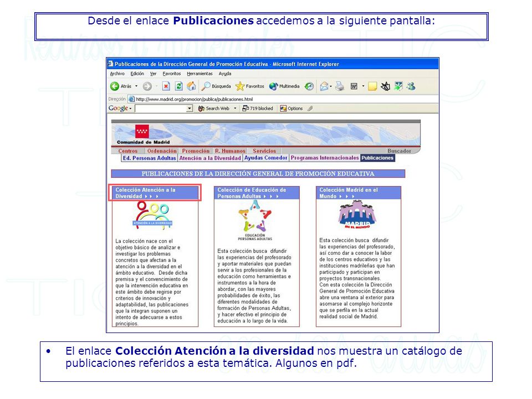This screenshot has width=532, height=399.
Task: Click the Print icon
Action: click(x=340, y=86)
